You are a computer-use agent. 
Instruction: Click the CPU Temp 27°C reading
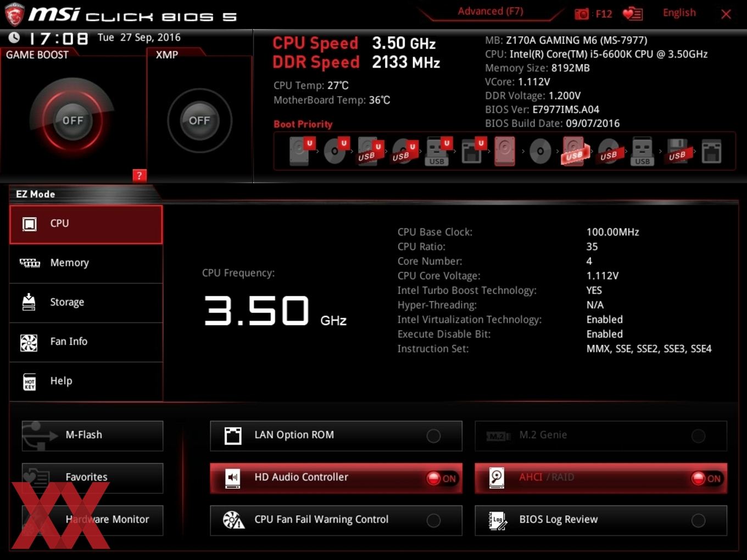(x=311, y=86)
